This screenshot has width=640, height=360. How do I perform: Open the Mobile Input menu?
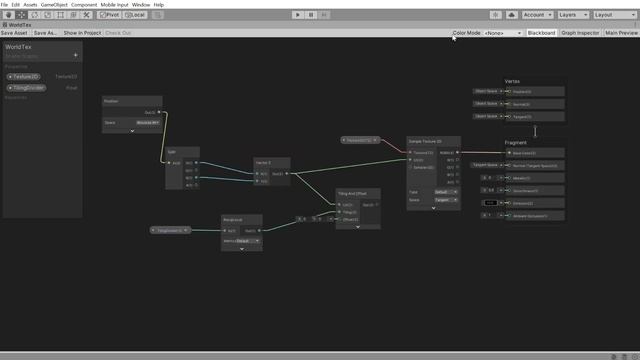[x=114, y=5]
